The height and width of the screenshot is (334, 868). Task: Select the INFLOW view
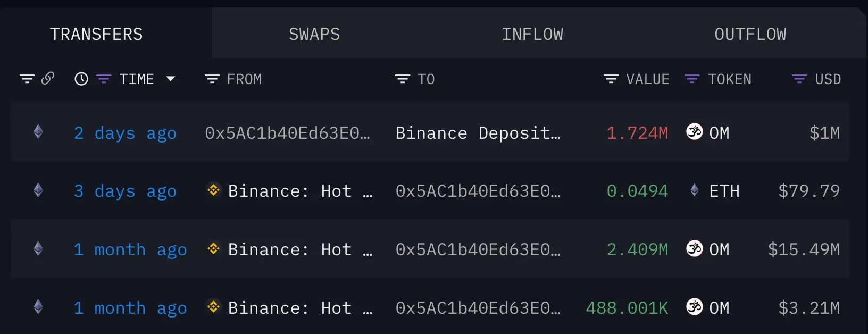(533, 34)
